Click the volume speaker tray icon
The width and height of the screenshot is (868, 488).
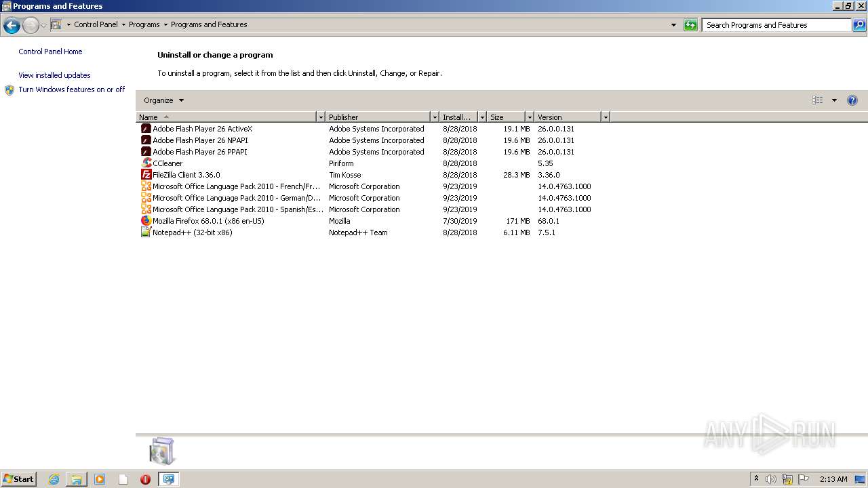pos(770,479)
